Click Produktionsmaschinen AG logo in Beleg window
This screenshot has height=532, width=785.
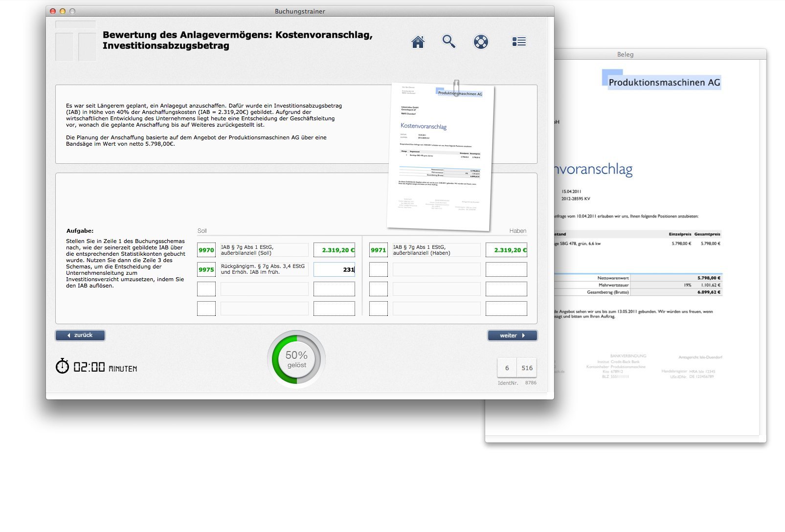click(x=662, y=80)
